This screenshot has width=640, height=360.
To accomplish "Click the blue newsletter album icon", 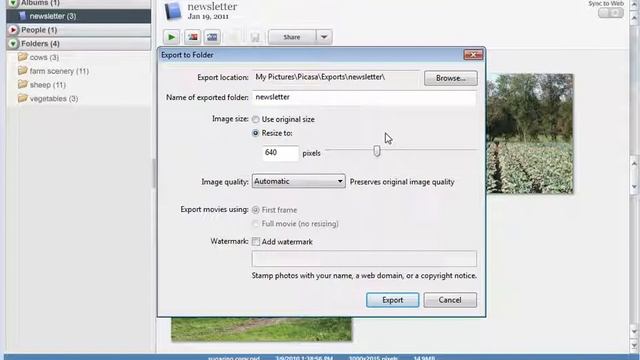I will point(173,11).
